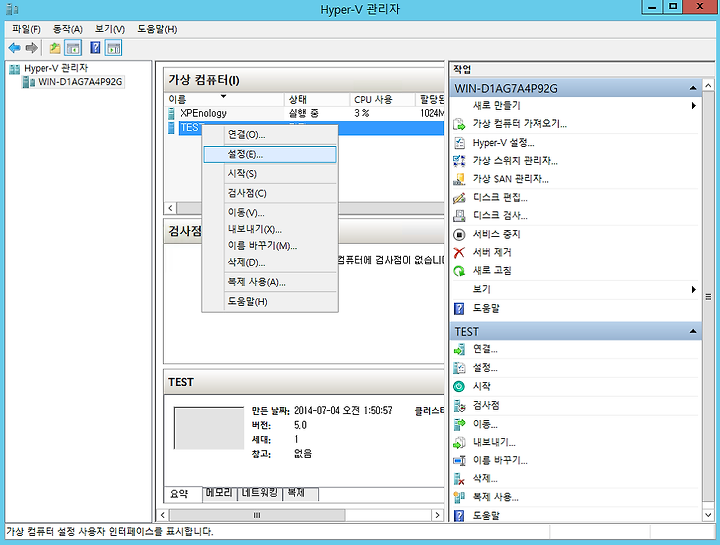Click the import virtual machine icon (가상 컴퓨터 가져오기)

(459, 124)
